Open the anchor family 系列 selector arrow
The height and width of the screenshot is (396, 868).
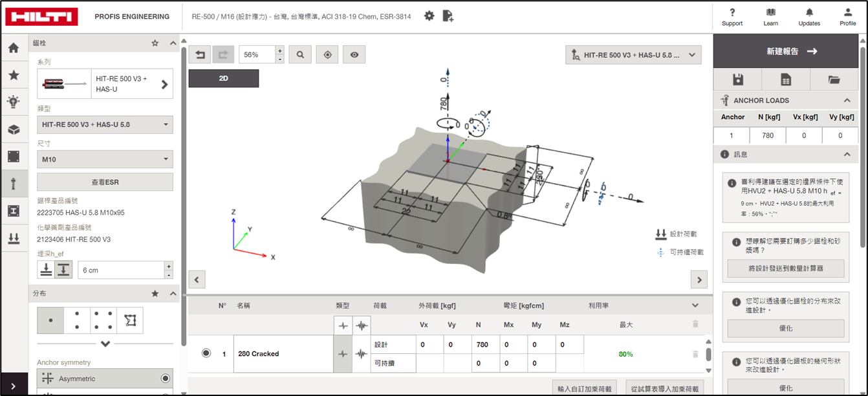[164, 84]
